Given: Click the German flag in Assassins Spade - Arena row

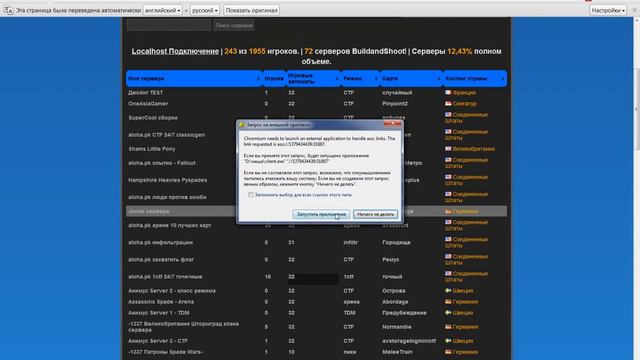Looking at the screenshot, I should click(448, 302).
